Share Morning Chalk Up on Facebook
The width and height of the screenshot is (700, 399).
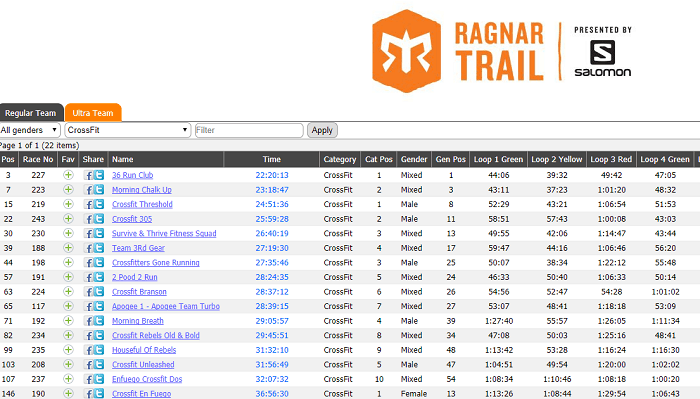point(88,190)
